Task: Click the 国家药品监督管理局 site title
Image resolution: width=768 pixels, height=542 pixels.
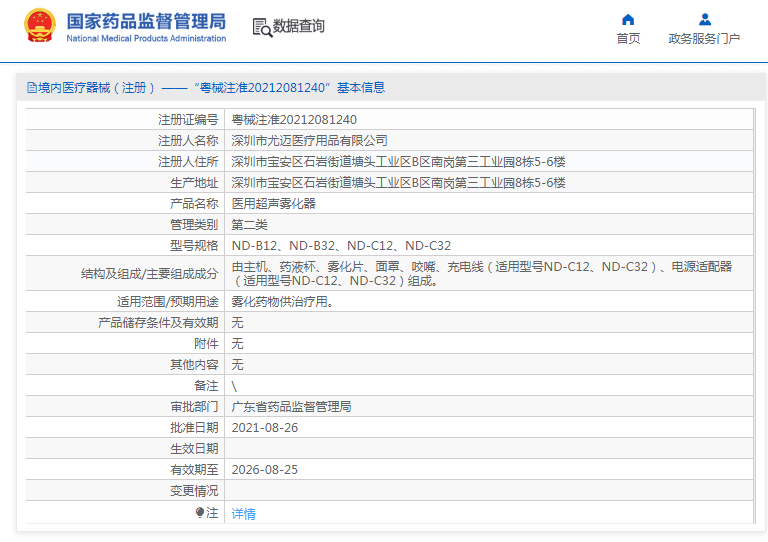Action: point(146,20)
